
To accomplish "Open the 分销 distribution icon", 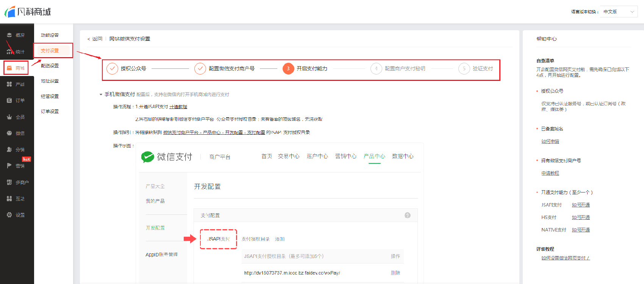I will (9, 149).
